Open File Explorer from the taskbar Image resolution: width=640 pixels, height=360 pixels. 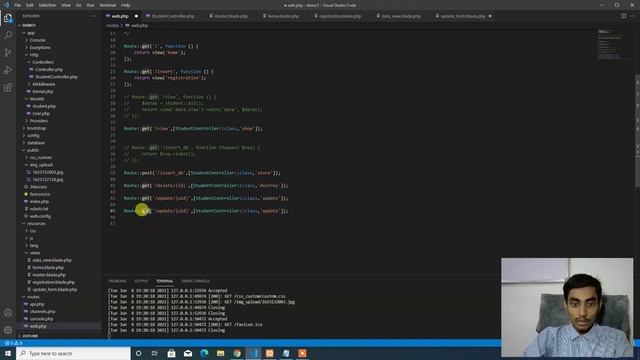pyautogui.click(x=220, y=353)
